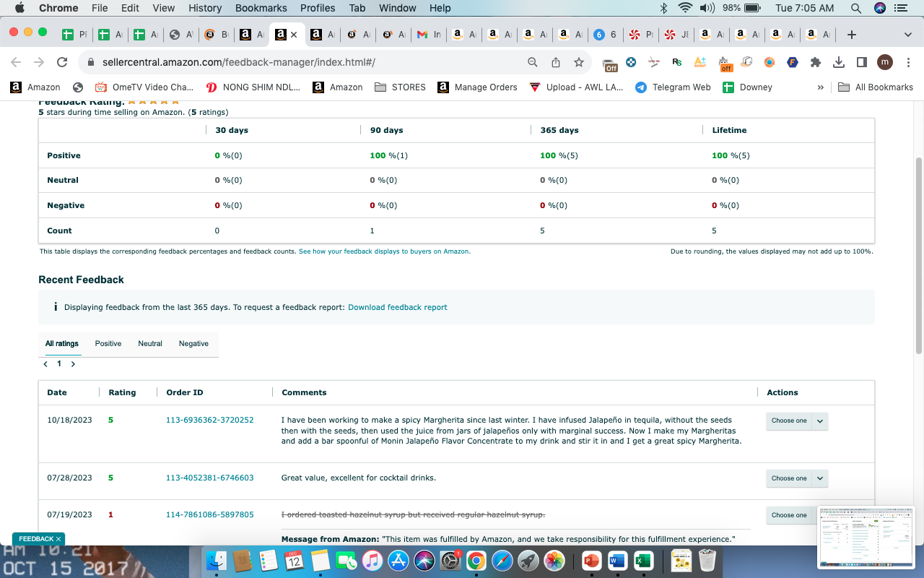This screenshot has height=578, width=924.
Task: Bookmark this page with the star icon
Action: point(579,62)
